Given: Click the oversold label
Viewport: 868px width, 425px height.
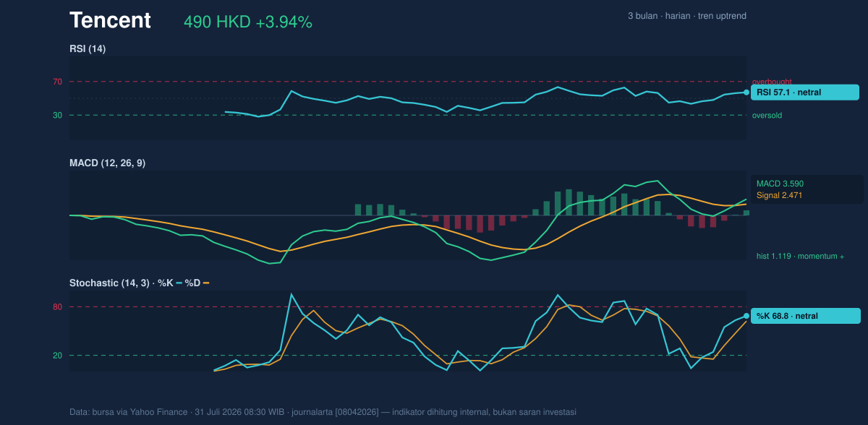Looking at the screenshot, I should tap(767, 115).
